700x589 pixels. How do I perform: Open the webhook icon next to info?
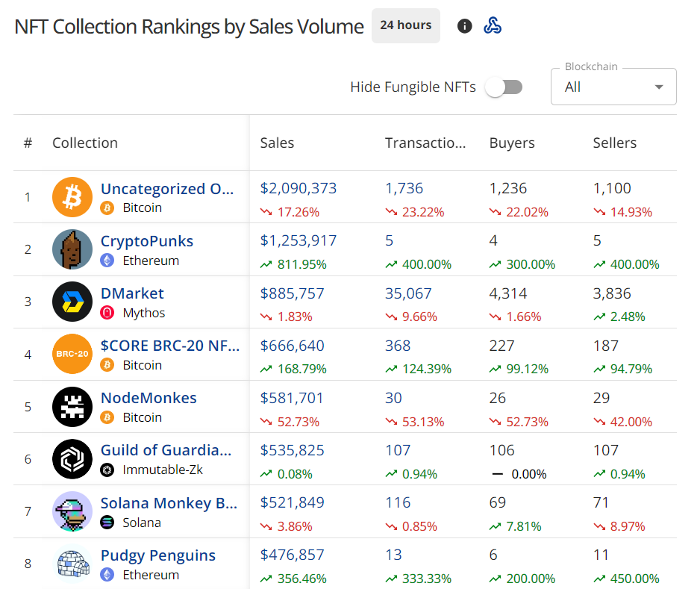pos(493,25)
